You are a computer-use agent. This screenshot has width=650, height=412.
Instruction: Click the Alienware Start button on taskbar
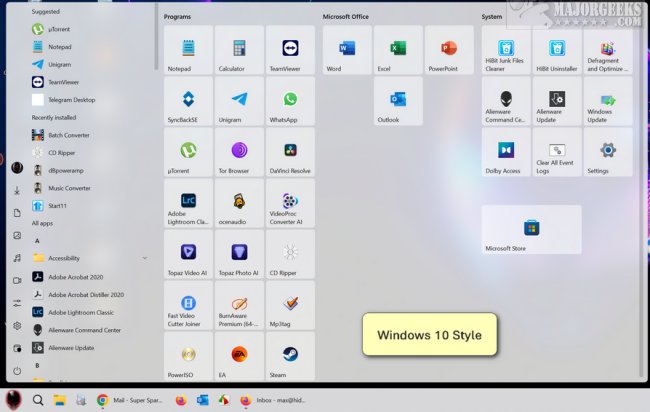coord(13,400)
